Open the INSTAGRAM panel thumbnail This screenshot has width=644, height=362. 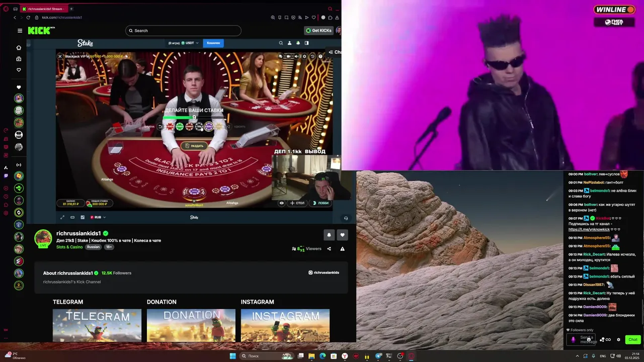[x=285, y=325]
